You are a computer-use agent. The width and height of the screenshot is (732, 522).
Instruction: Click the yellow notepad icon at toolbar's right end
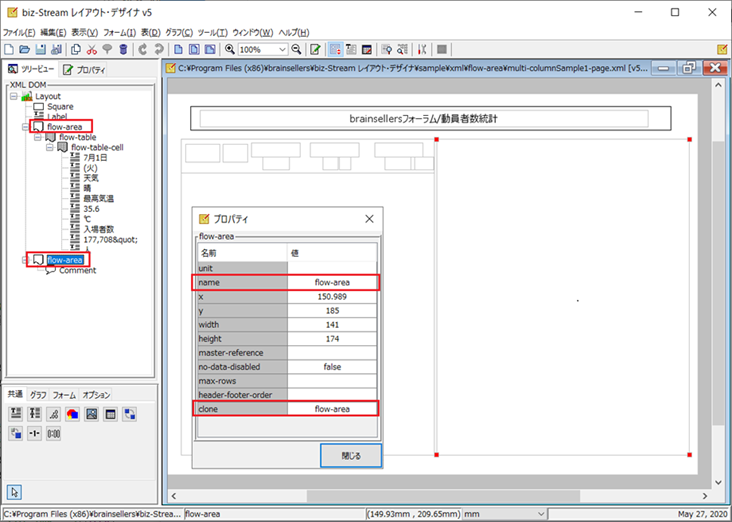(722, 49)
